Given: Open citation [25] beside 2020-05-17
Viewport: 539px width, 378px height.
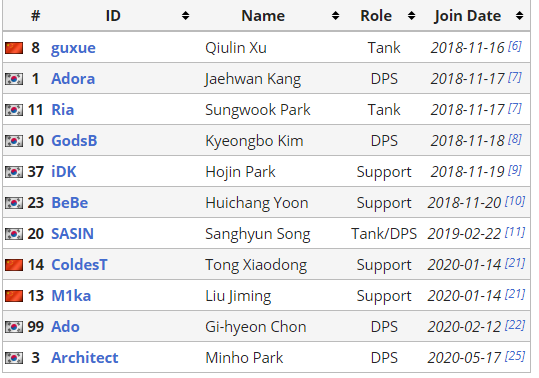Looking at the screenshot, I should 515,356.
